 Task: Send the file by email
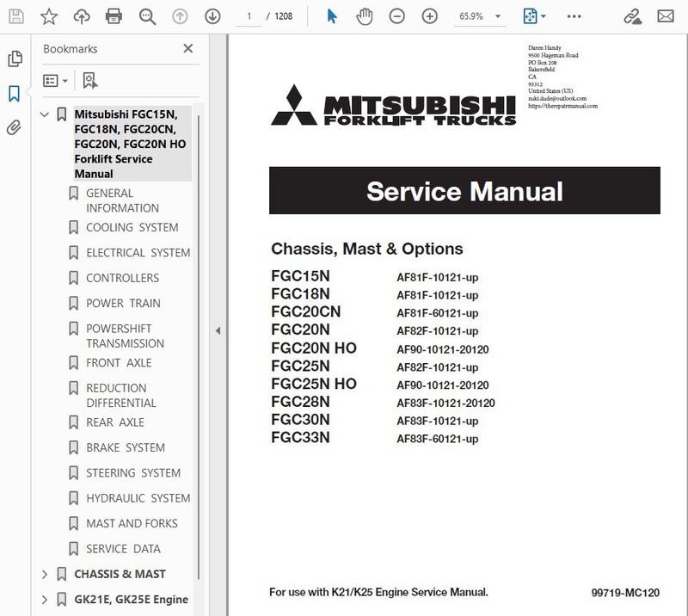pyautogui.click(x=665, y=16)
